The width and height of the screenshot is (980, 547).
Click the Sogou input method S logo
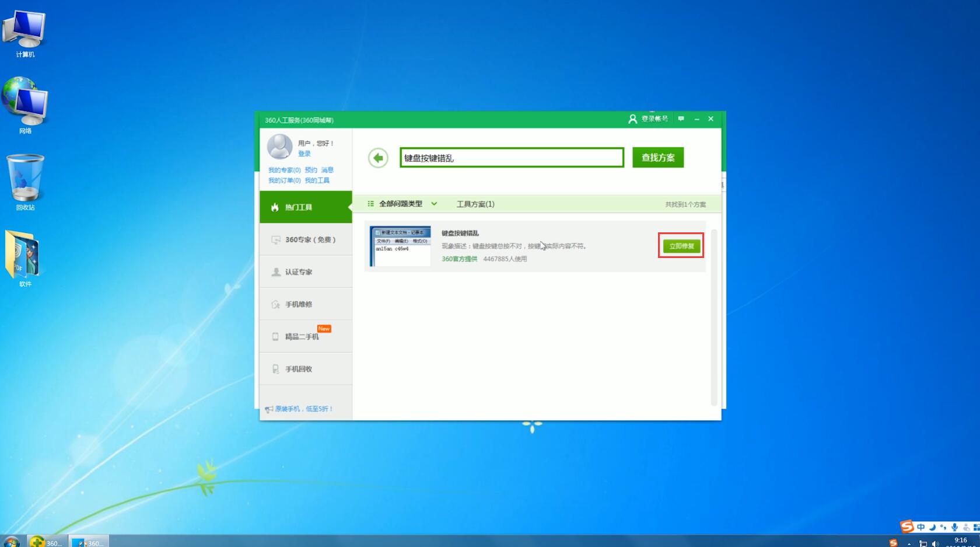pos(907,527)
